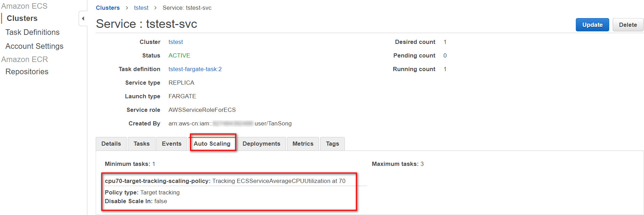Switch to the Details tab
644x215 pixels.
111,144
